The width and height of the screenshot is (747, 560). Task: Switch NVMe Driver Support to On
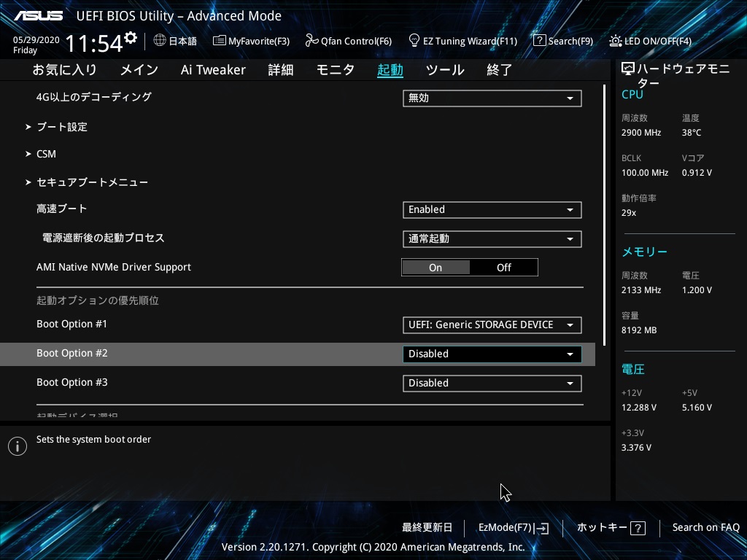point(436,268)
